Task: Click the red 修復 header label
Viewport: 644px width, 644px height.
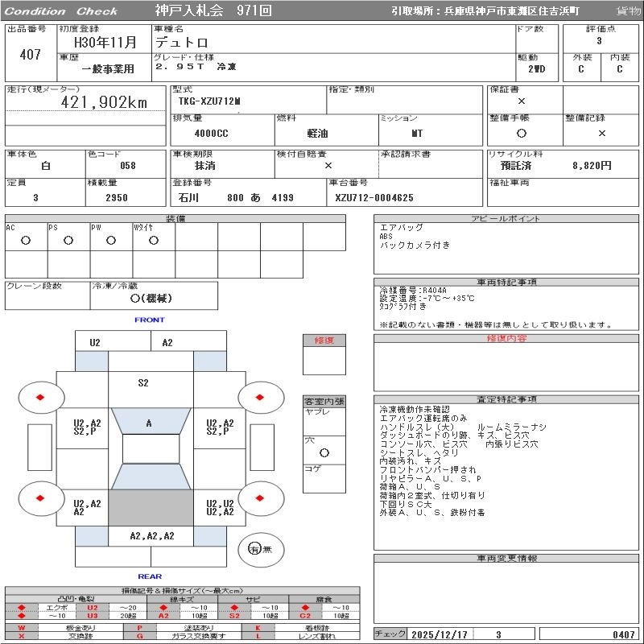Action: 324,341
